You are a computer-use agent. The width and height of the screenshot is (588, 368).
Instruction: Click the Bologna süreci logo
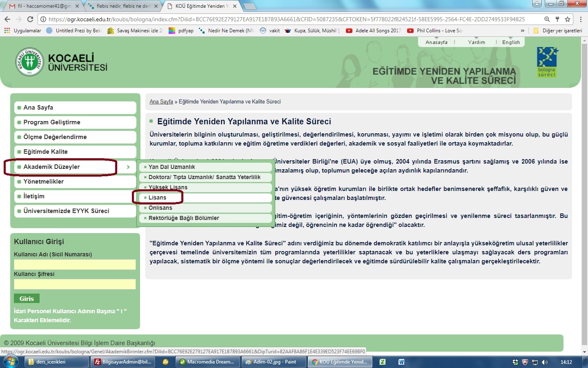[547, 62]
